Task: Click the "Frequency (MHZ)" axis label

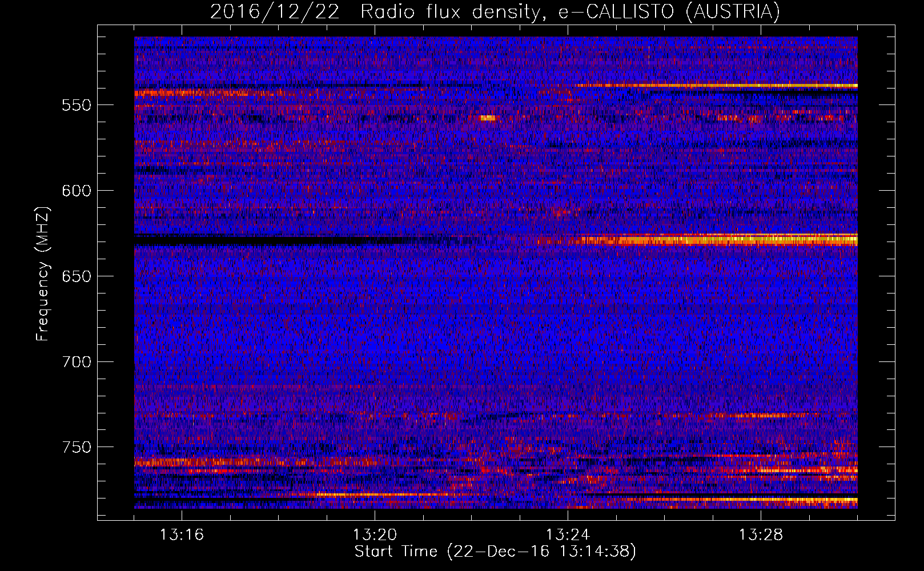Action: [43, 274]
